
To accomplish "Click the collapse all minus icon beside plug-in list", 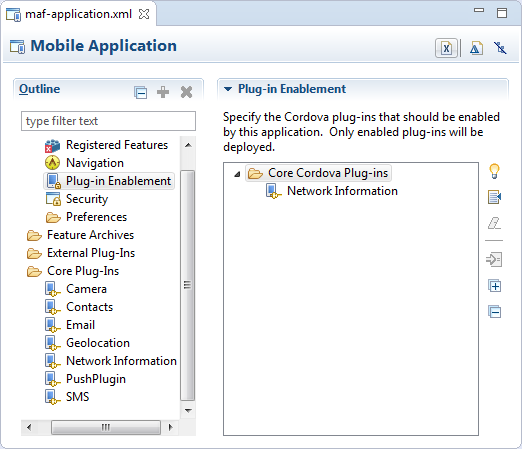I will [494, 312].
